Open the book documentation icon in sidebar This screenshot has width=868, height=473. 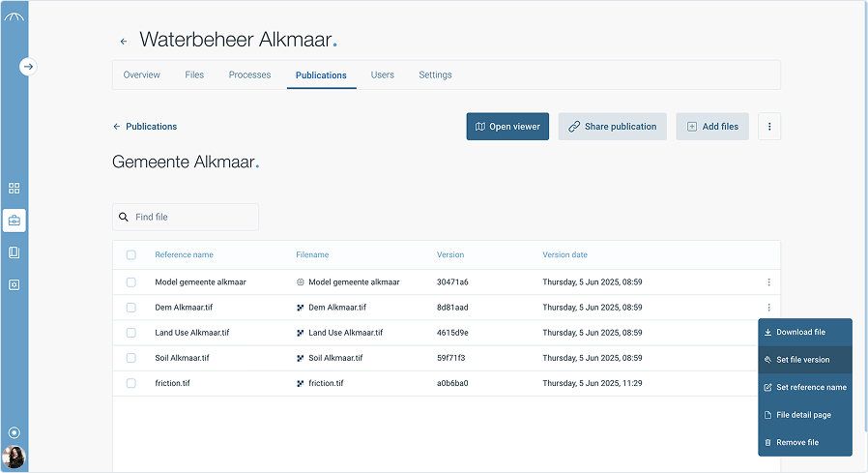[14, 252]
